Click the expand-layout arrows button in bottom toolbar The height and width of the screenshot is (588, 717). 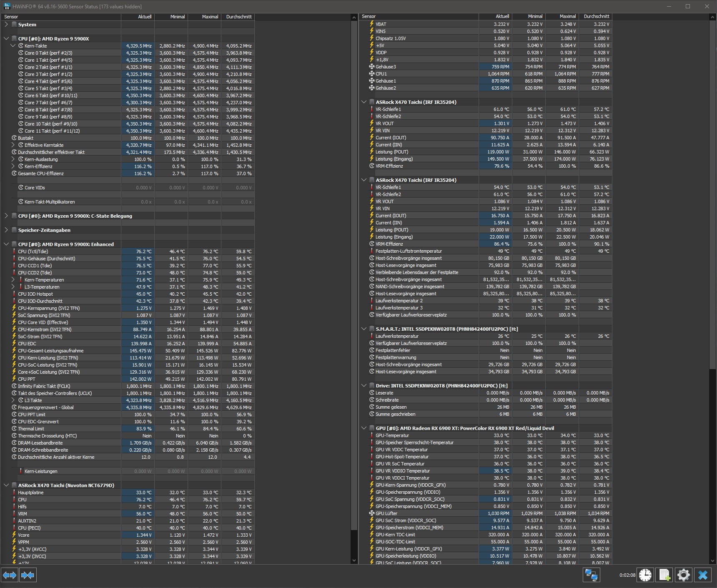point(10,575)
